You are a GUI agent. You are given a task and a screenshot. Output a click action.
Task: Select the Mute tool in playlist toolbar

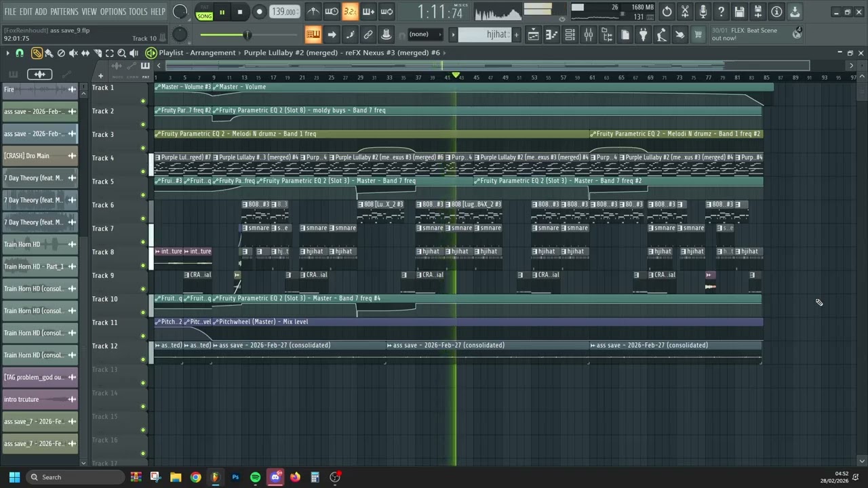tap(73, 53)
